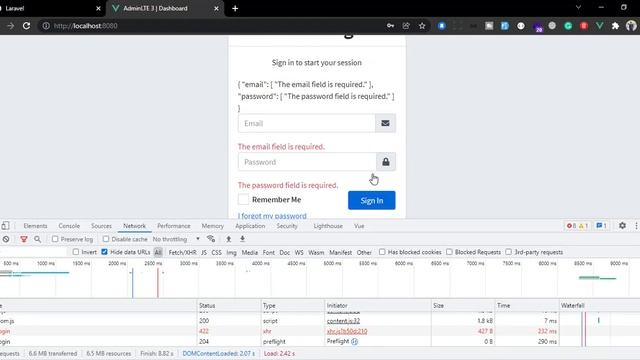Click the Sign In button
This screenshot has width=640, height=360.
point(371,200)
